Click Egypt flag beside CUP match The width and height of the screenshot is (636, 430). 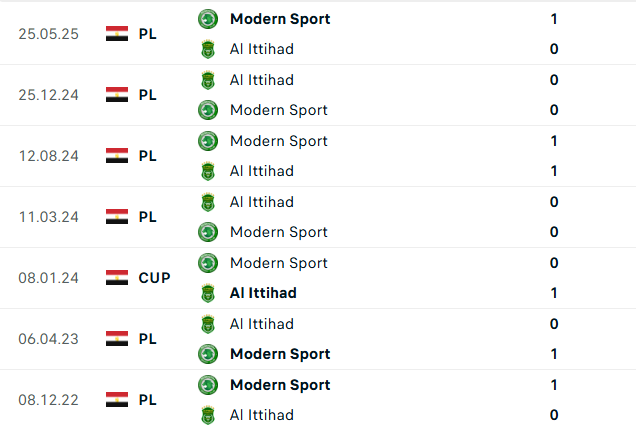117,277
